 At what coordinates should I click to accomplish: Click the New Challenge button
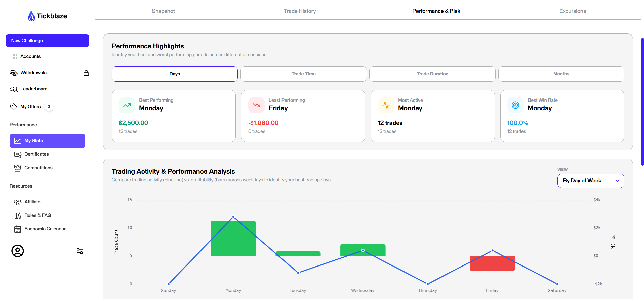pyautogui.click(x=47, y=41)
